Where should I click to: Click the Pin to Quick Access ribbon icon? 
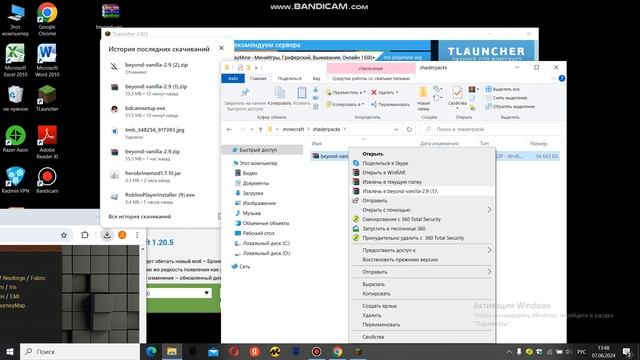tap(244, 93)
